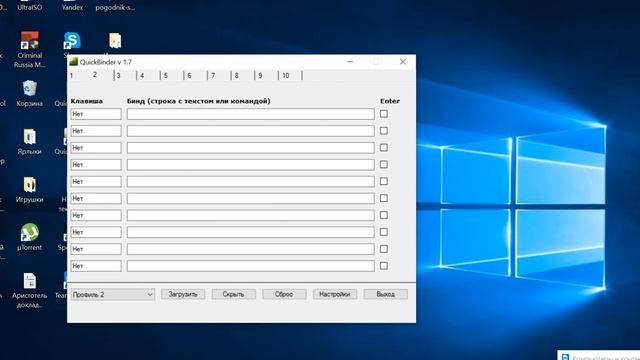
Task: Enable Enter checkbox in first bind row
Action: [384, 114]
